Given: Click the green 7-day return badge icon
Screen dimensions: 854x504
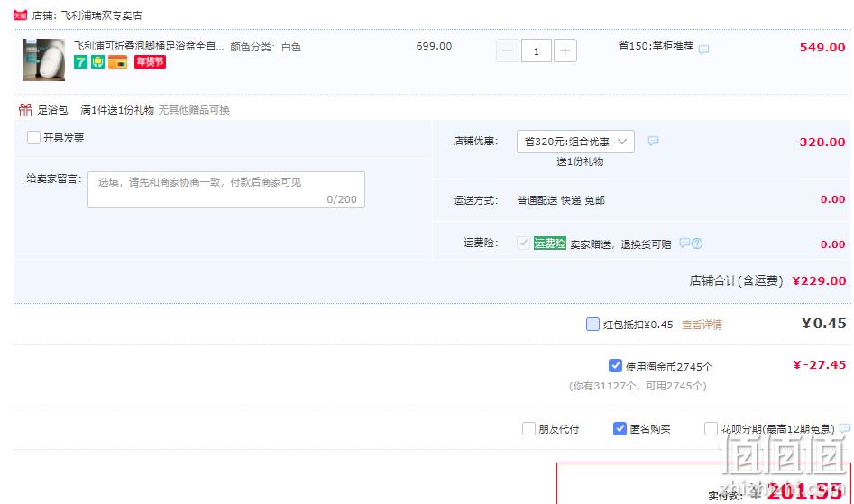Looking at the screenshot, I should (80, 62).
